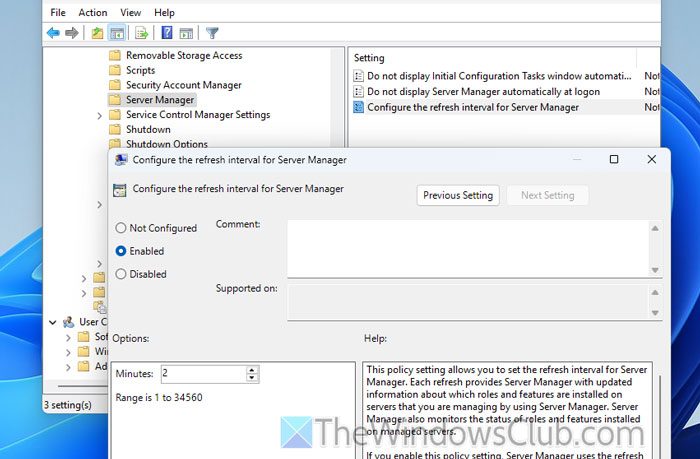Select Do not display Server Manager automatically at logon

[x=483, y=92]
